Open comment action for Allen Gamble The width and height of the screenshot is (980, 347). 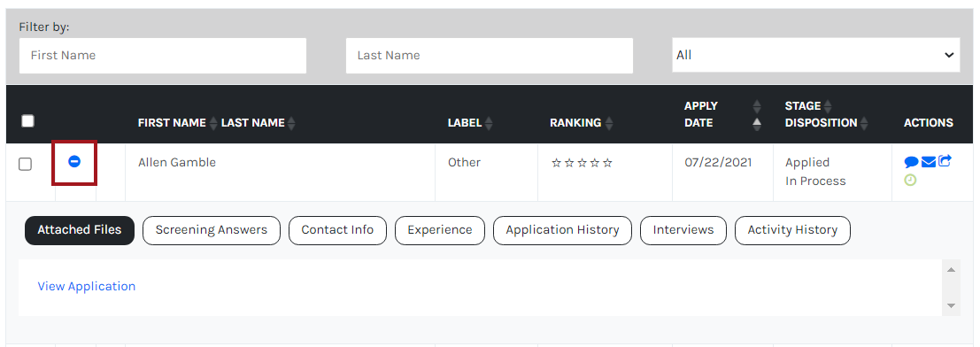(x=911, y=163)
